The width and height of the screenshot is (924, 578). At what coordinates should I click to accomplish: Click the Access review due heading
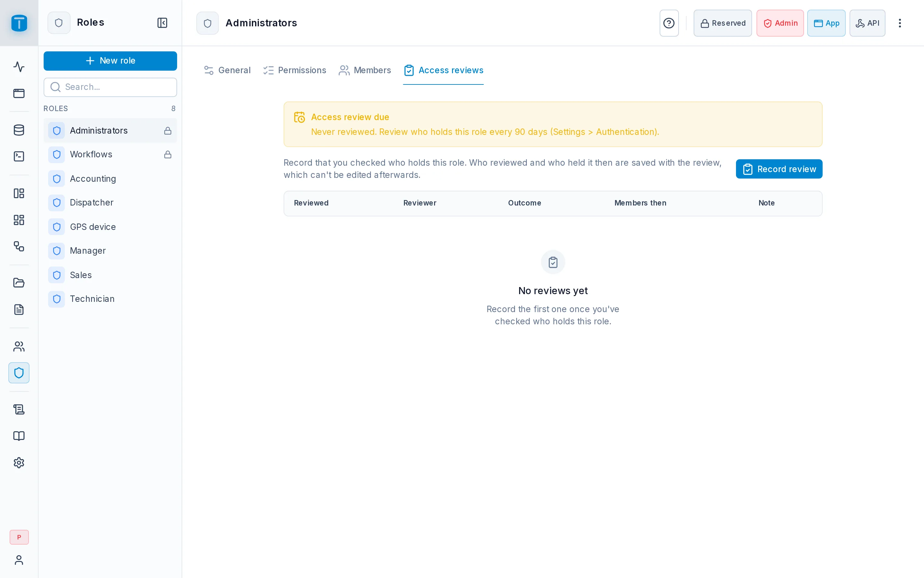pos(350,117)
